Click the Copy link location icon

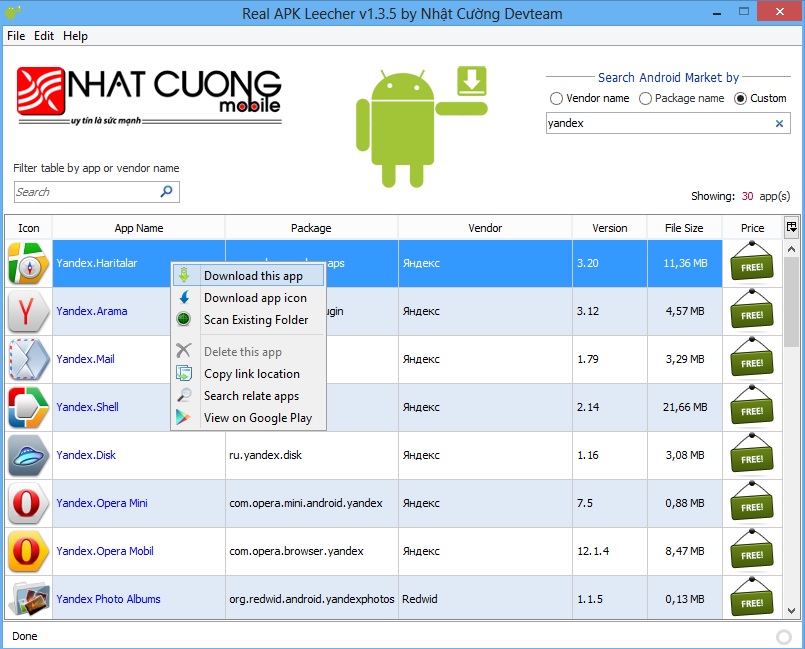184,373
